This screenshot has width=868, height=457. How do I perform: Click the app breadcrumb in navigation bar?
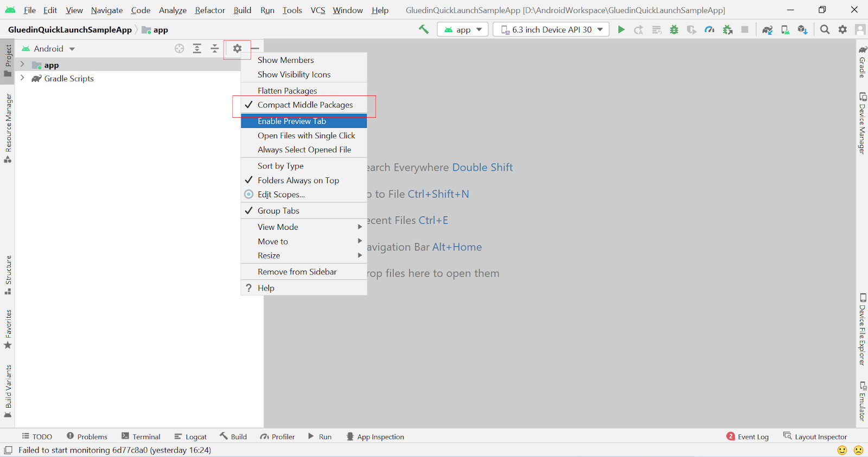[x=155, y=29]
